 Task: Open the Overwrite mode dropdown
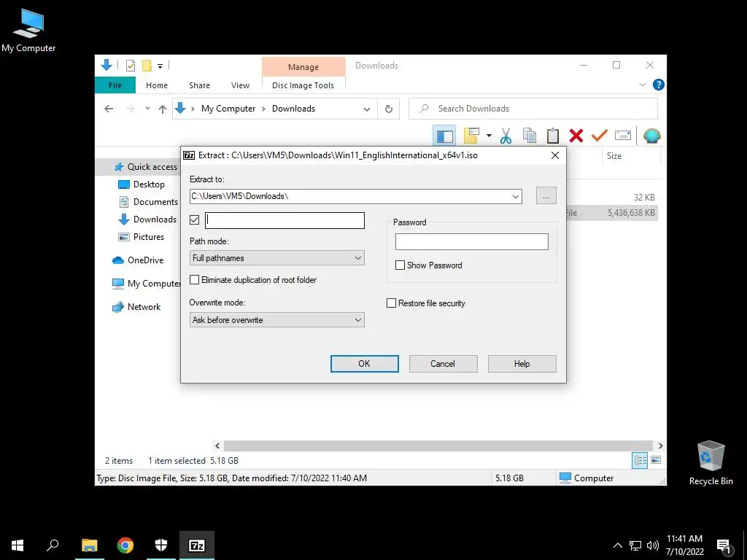coord(276,320)
